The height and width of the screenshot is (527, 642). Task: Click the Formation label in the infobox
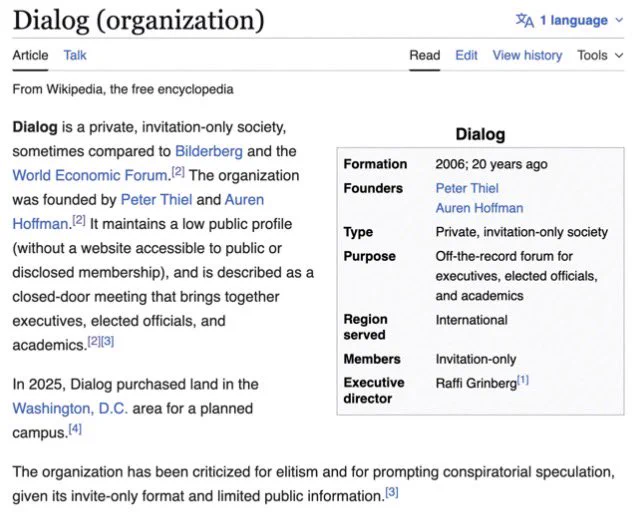pyautogui.click(x=375, y=164)
